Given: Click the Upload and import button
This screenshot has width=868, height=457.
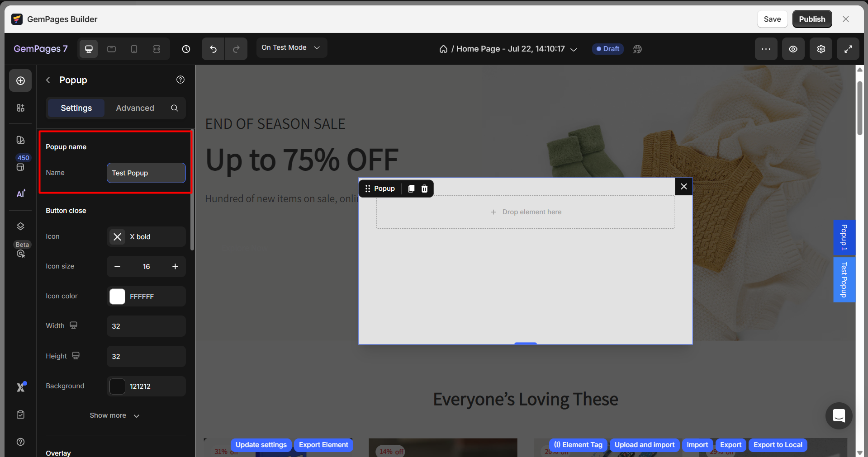Looking at the screenshot, I should (645, 445).
